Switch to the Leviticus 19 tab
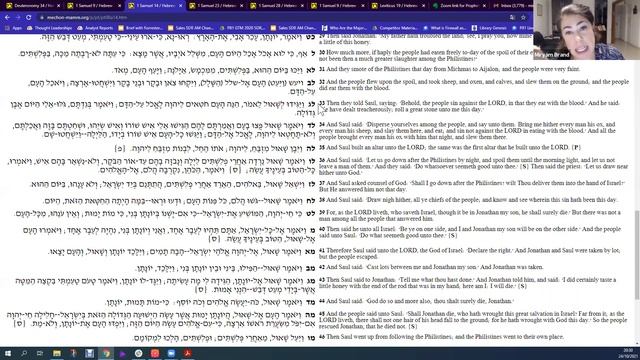 tap(399, 6)
